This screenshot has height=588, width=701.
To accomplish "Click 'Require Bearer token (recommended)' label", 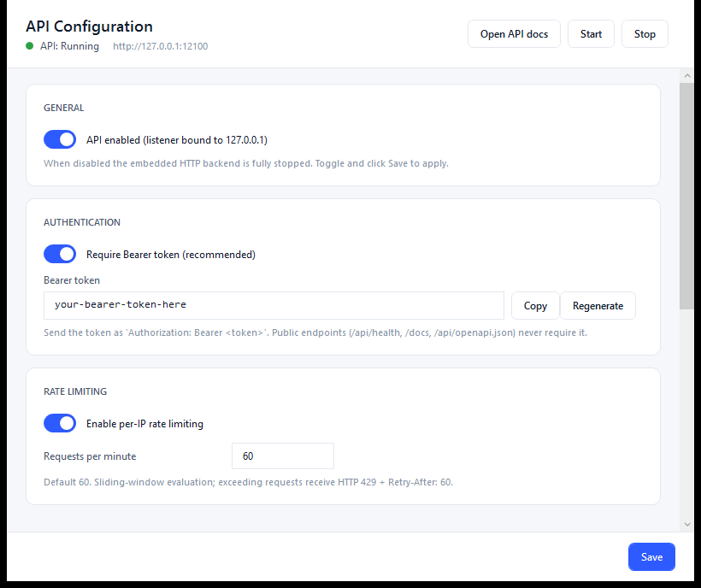I will click(x=171, y=254).
